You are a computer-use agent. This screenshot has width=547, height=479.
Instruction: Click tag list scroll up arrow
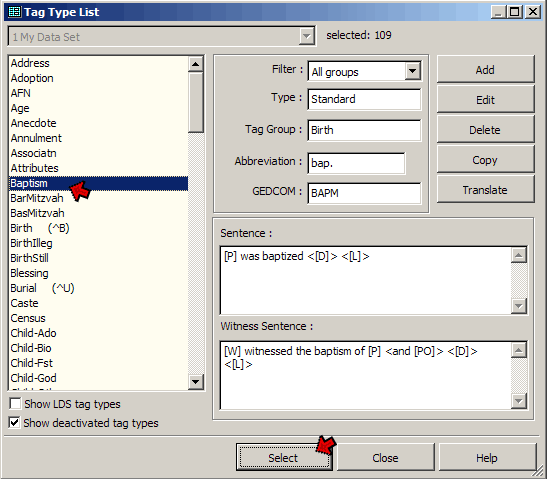[195, 64]
